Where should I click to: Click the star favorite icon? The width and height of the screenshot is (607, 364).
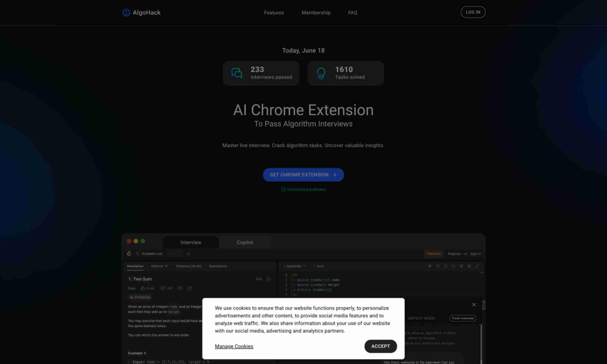[x=180, y=288]
